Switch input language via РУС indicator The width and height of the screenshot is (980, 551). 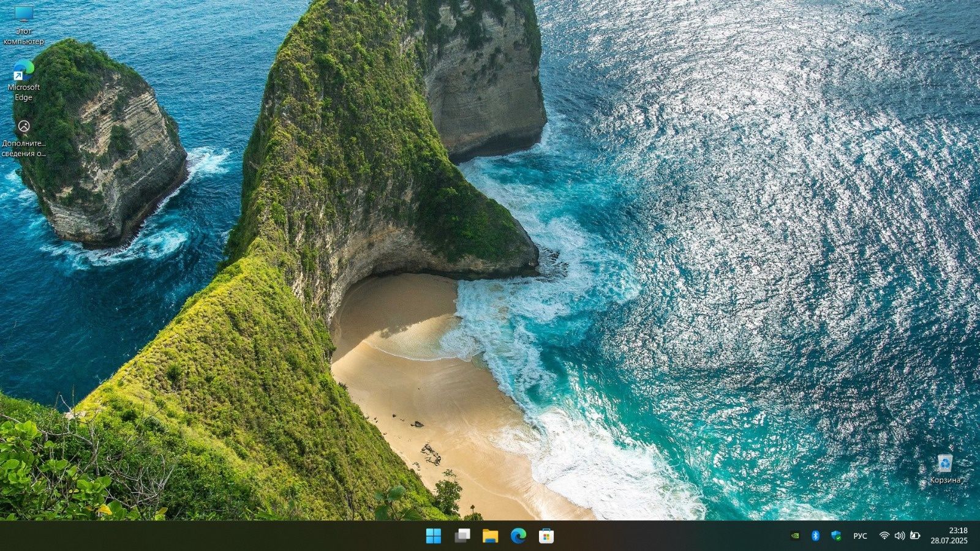point(860,536)
